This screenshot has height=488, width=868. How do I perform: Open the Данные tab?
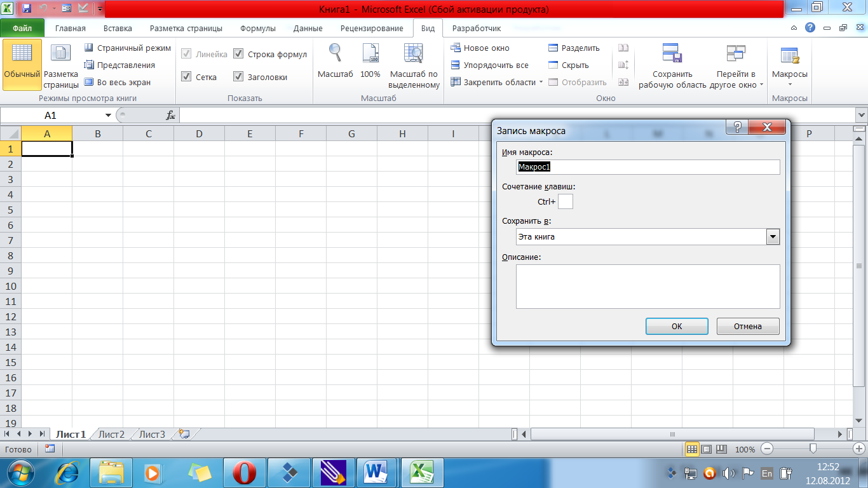coord(308,28)
